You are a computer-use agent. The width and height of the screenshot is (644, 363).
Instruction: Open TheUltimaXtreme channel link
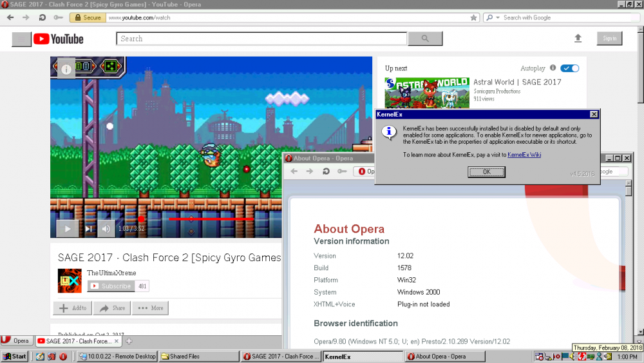click(x=111, y=273)
